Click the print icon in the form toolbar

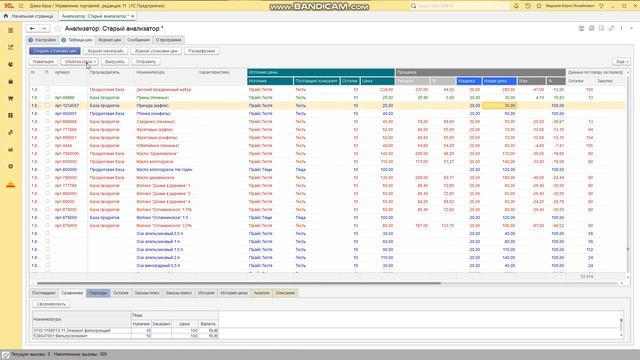[x=591, y=28]
